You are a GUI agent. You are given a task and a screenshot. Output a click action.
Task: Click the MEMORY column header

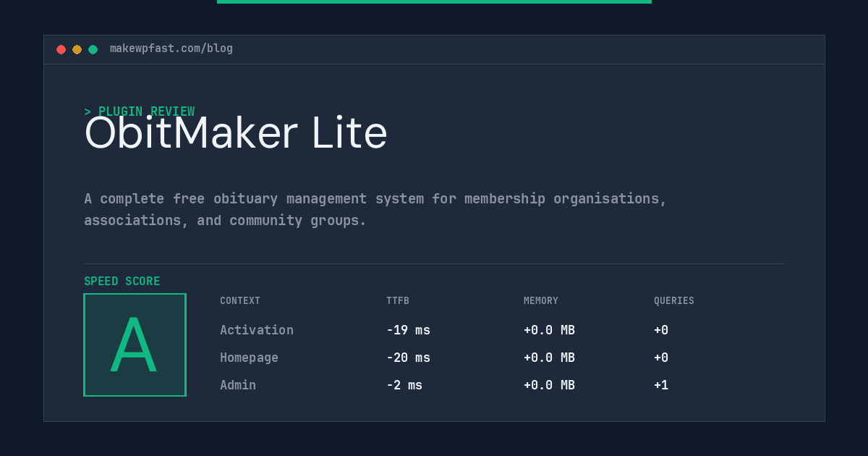click(x=541, y=301)
